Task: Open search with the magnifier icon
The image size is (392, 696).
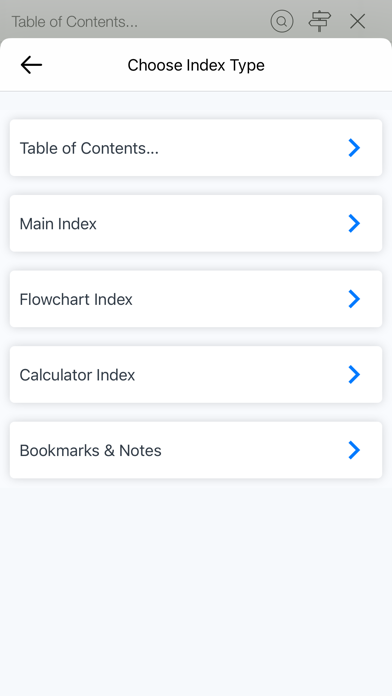Action: [282, 21]
